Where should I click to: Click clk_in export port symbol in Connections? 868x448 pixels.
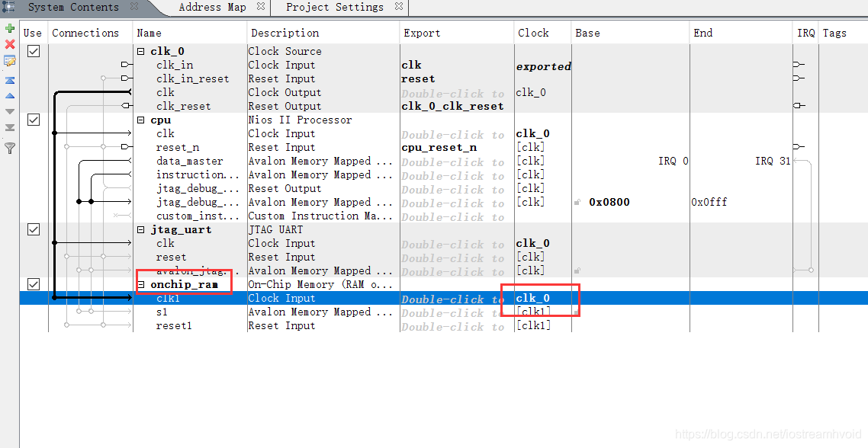click(x=127, y=65)
